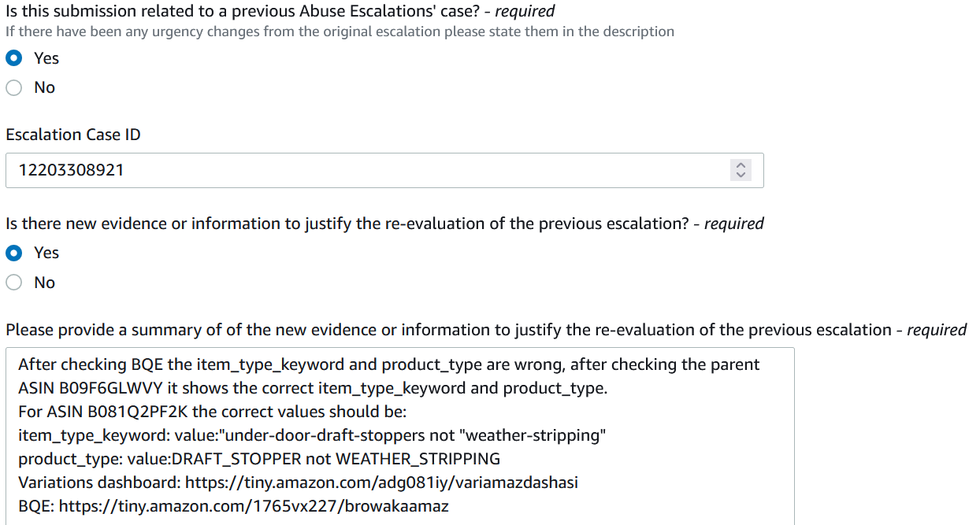Choose No for new evidence question
980x525 pixels.
point(13,283)
